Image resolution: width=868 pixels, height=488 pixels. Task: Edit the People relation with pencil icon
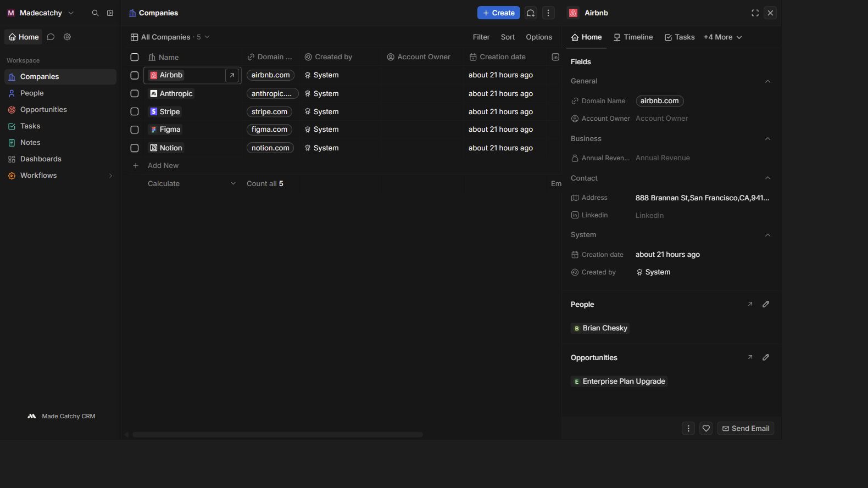[766, 304]
